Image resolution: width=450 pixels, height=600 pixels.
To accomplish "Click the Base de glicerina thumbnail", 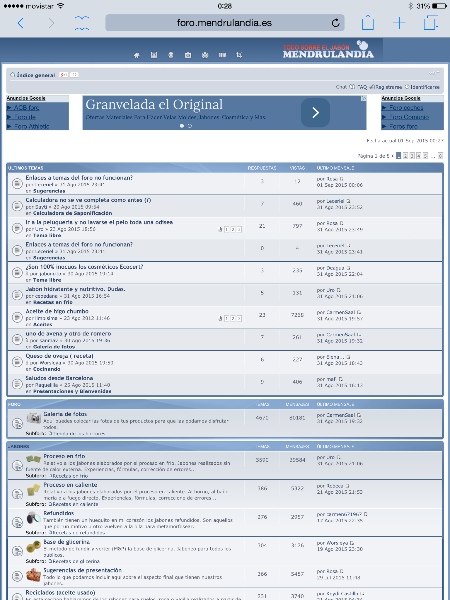I will [34, 546].
